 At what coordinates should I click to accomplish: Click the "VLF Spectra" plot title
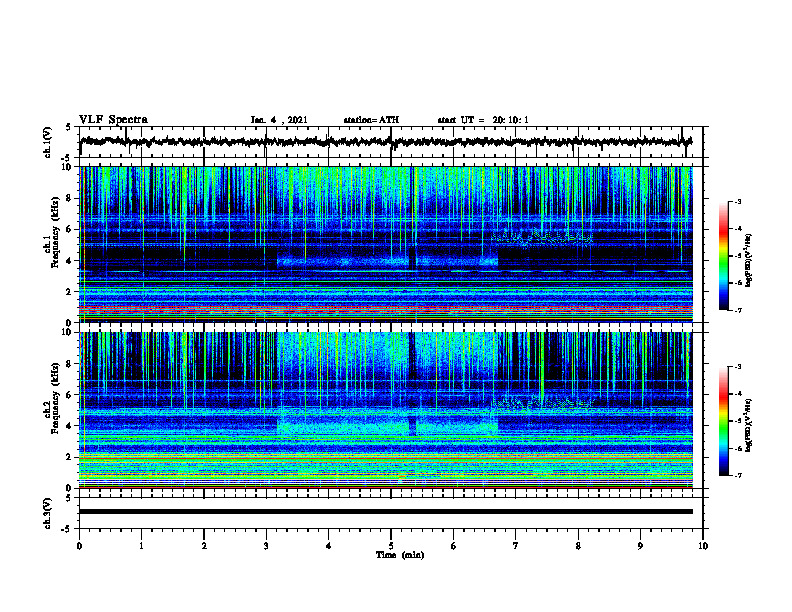point(113,120)
